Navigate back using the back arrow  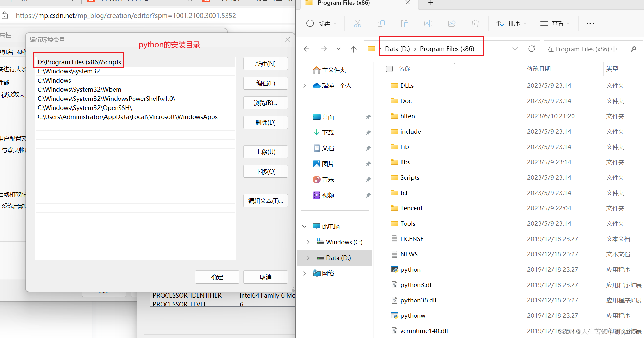pyautogui.click(x=306, y=49)
